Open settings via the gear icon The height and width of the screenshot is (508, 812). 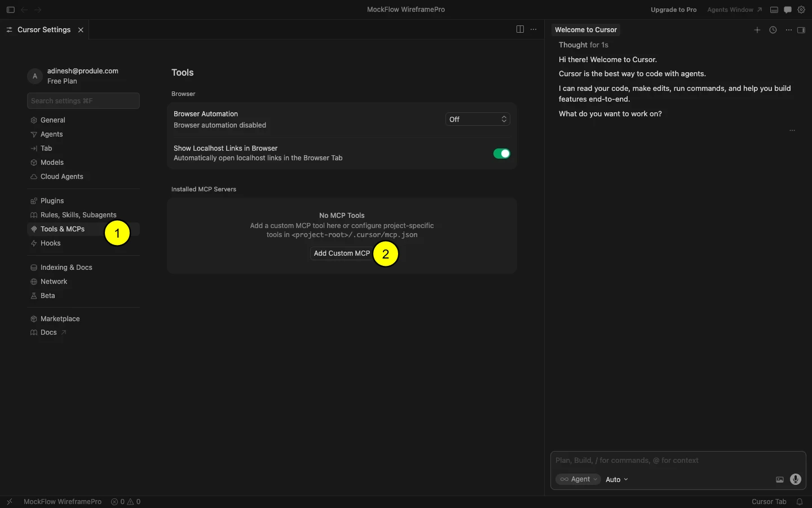point(801,10)
